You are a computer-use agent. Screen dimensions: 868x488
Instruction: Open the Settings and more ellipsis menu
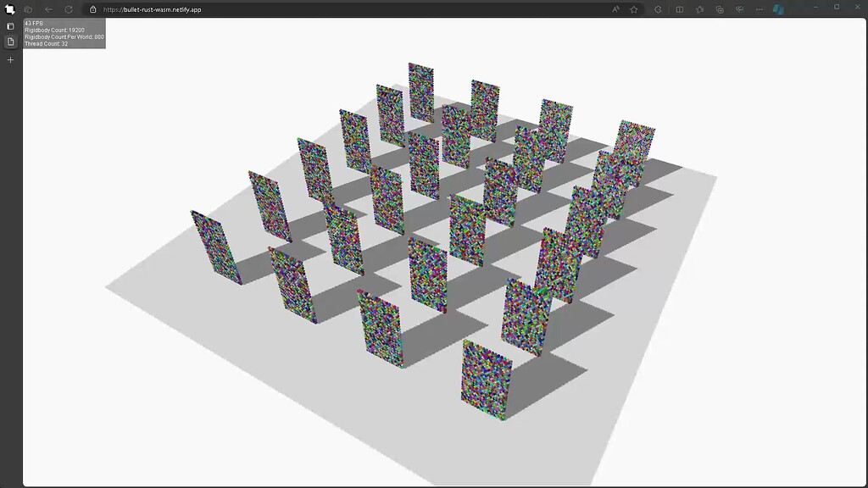(759, 9)
